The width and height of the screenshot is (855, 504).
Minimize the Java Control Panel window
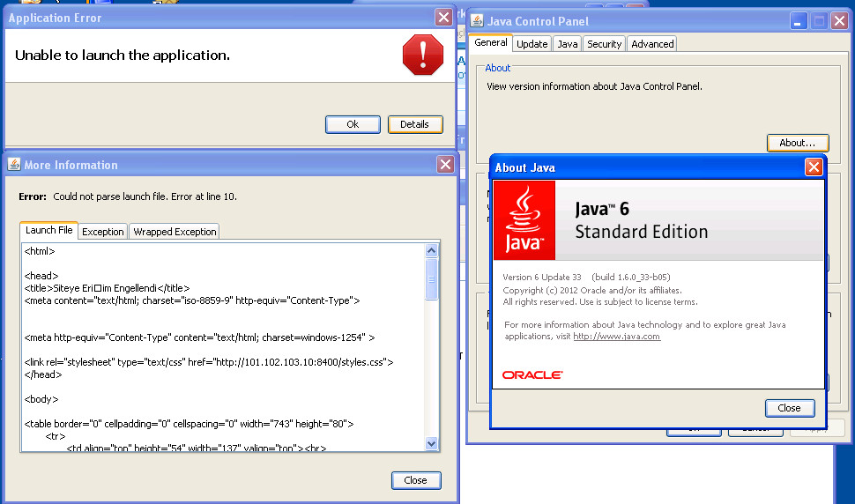click(x=798, y=21)
